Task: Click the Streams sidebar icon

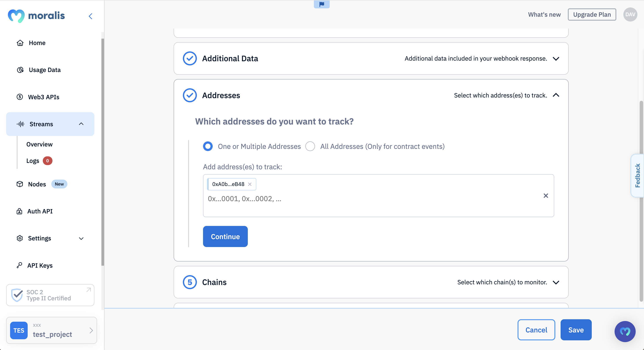Action: tap(20, 124)
